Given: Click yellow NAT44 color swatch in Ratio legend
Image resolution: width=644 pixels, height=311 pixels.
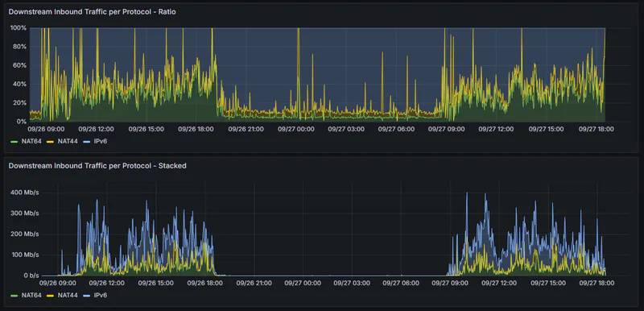Looking at the screenshot, I should point(50,141).
